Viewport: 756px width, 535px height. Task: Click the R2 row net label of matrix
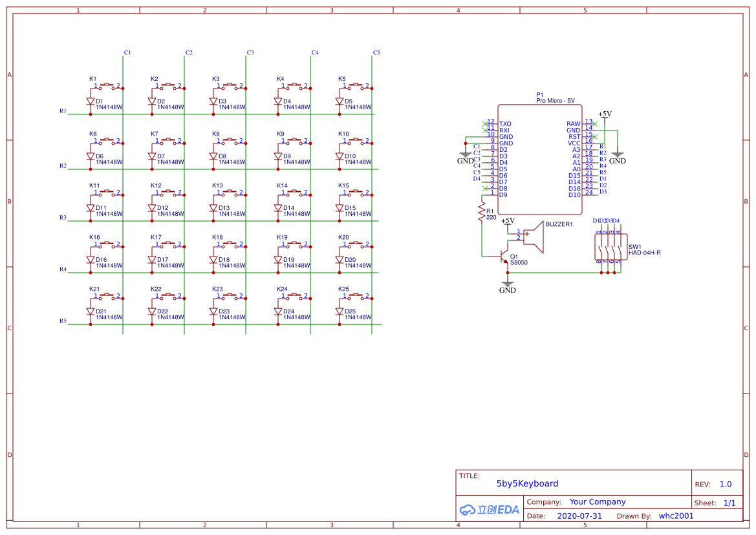tap(63, 165)
